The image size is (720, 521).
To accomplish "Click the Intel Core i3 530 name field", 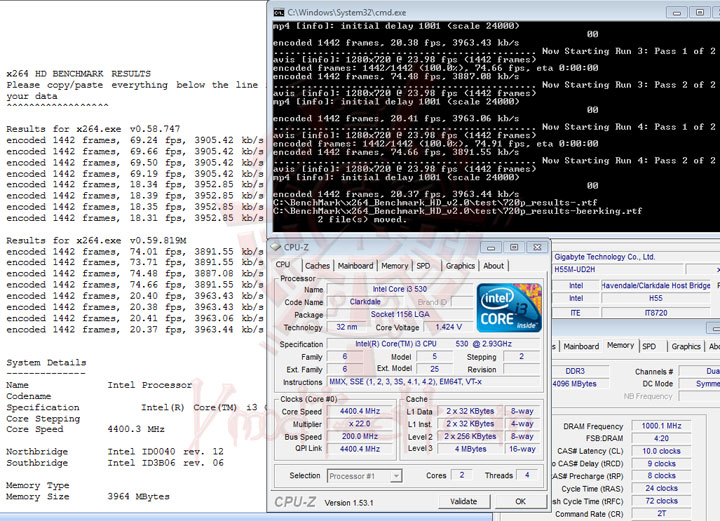I will click(x=399, y=289).
